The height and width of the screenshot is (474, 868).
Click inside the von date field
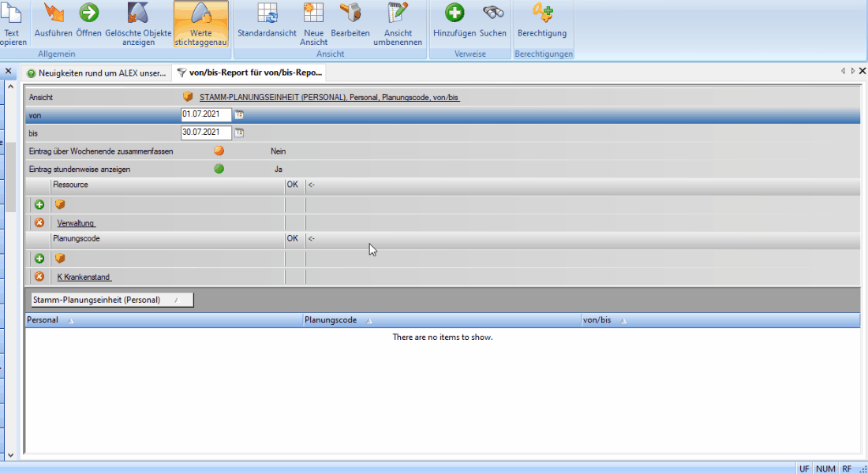click(x=205, y=115)
